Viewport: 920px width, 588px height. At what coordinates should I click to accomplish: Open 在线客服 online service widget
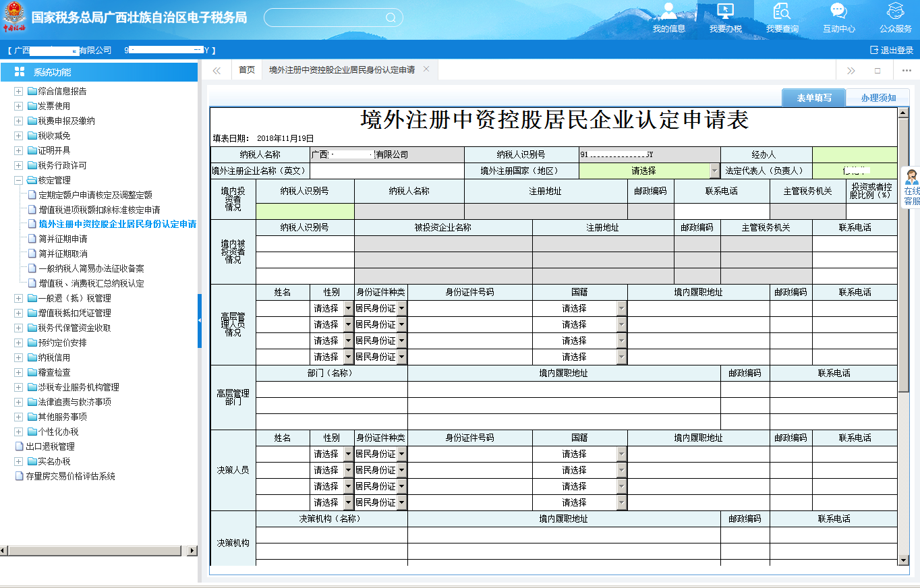pyautogui.click(x=911, y=187)
